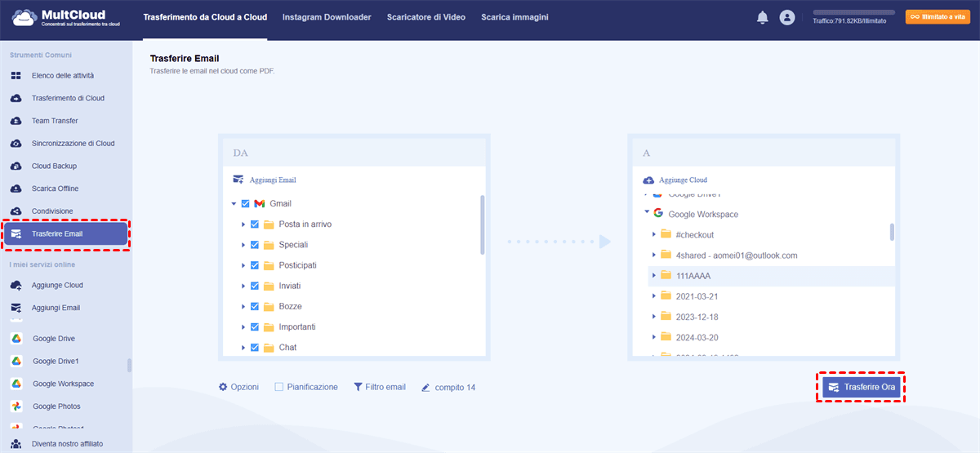
Task: Click Google Photos service icon
Action: point(16,406)
